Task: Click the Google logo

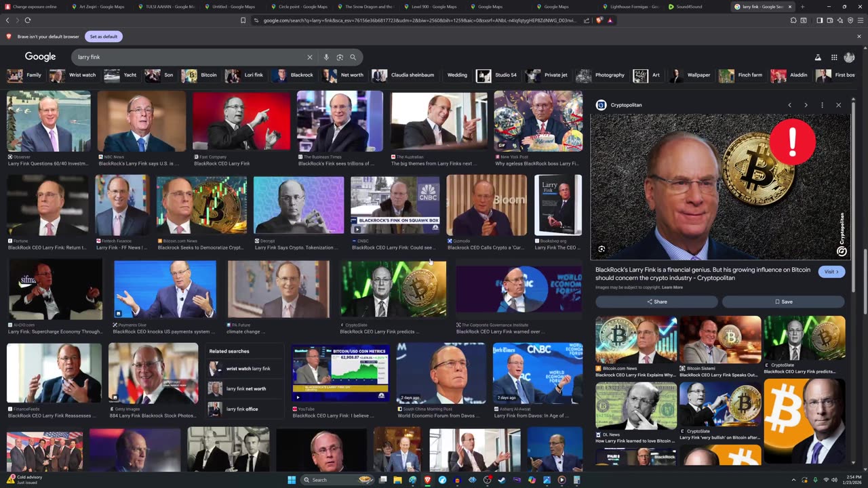Action: (x=40, y=57)
